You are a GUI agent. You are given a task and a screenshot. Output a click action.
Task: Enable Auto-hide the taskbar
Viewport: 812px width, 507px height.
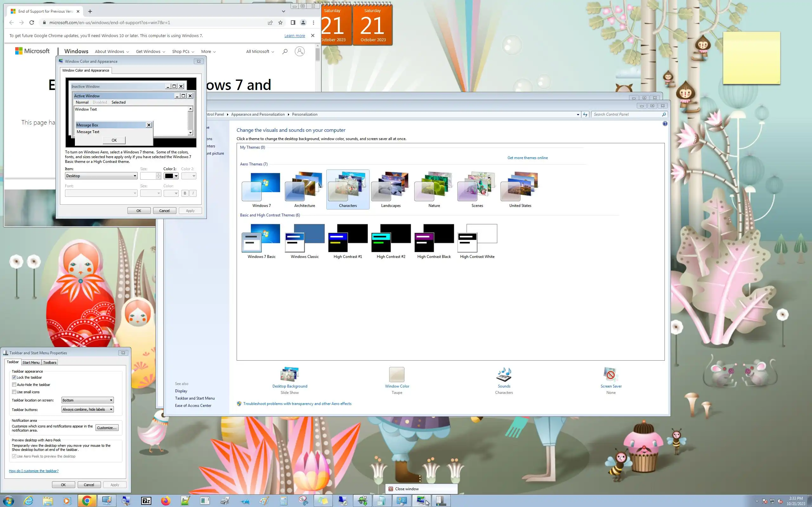[14, 385]
